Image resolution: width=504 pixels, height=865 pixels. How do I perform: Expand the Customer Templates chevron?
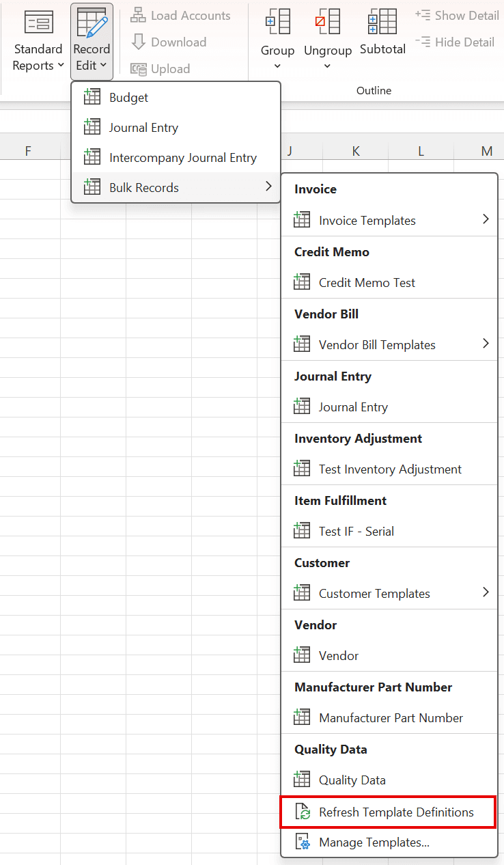486,592
